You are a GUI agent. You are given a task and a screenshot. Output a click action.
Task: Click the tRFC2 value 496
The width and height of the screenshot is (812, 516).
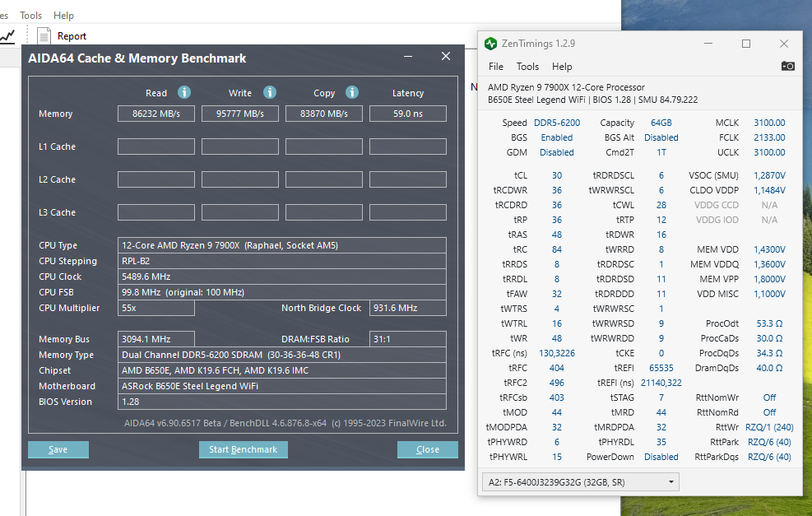point(557,383)
